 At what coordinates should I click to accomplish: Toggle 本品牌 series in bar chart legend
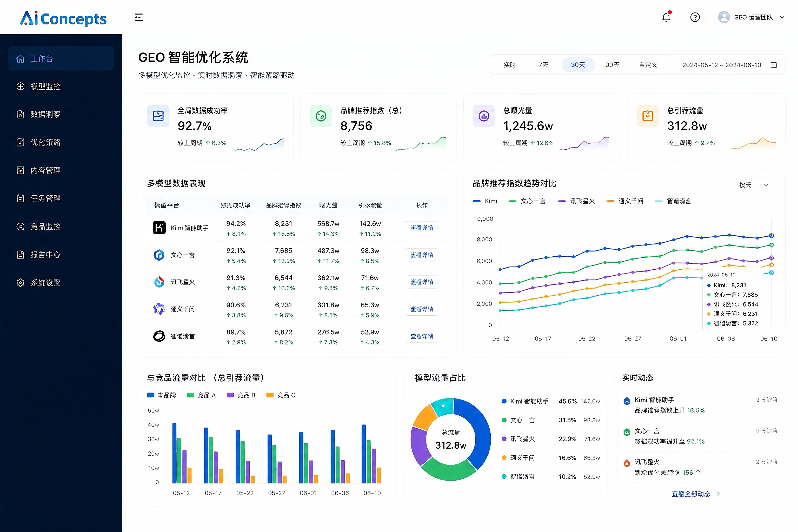tap(162, 395)
